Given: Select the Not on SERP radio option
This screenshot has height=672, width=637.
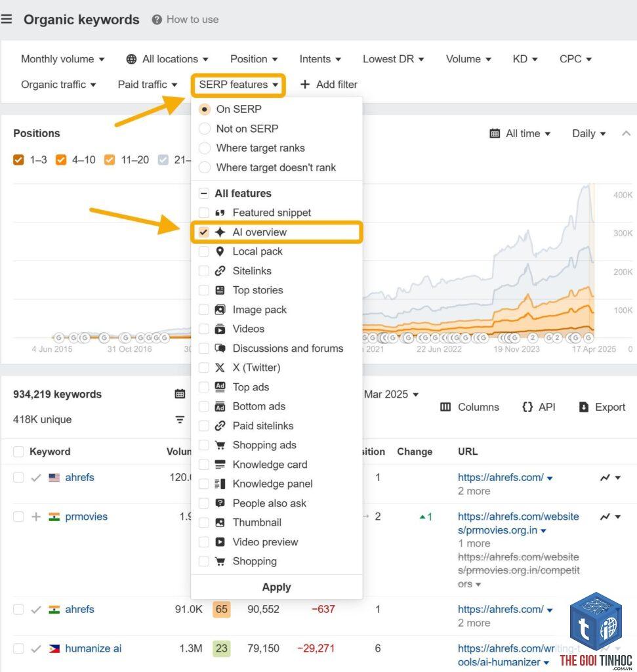Looking at the screenshot, I should click(204, 129).
